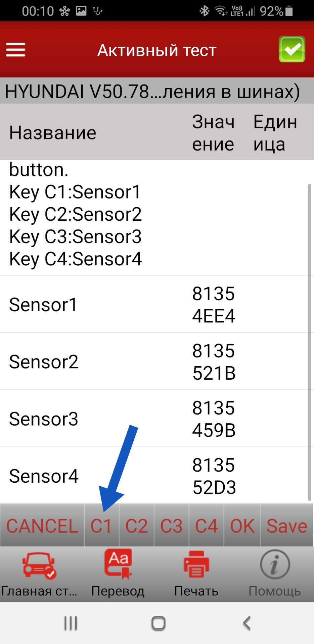
Task: Open the Помощь info icon
Action: [x=274, y=565]
